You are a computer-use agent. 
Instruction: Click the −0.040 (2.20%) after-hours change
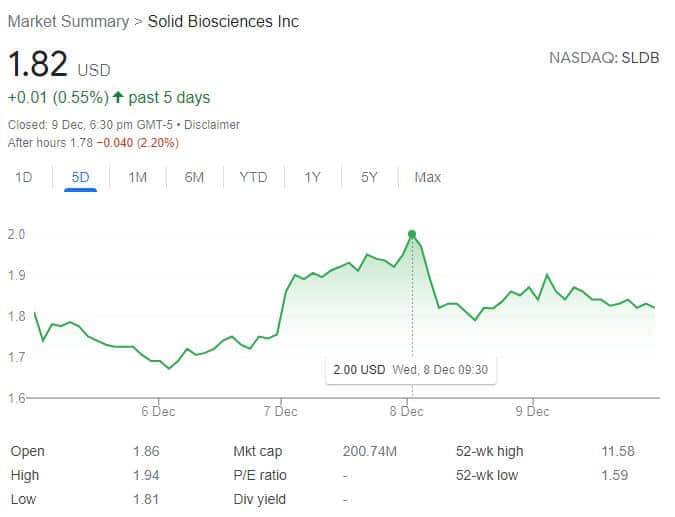click(x=138, y=143)
